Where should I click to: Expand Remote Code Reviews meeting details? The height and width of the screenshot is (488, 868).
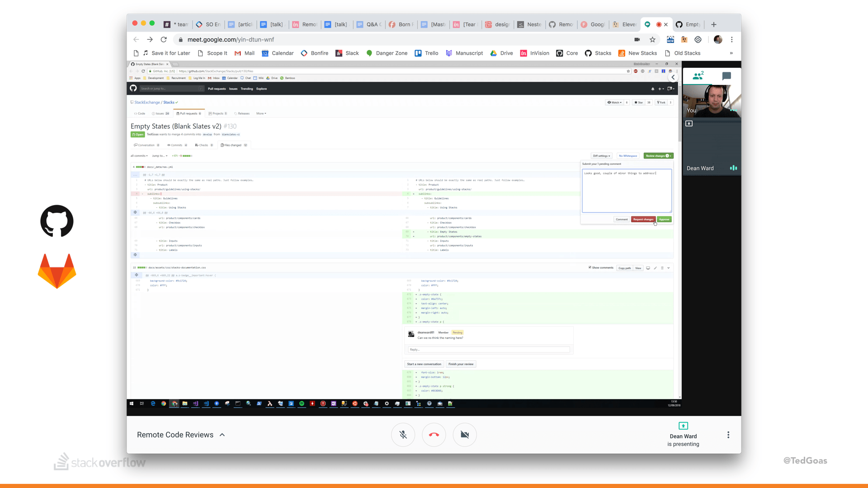click(222, 435)
